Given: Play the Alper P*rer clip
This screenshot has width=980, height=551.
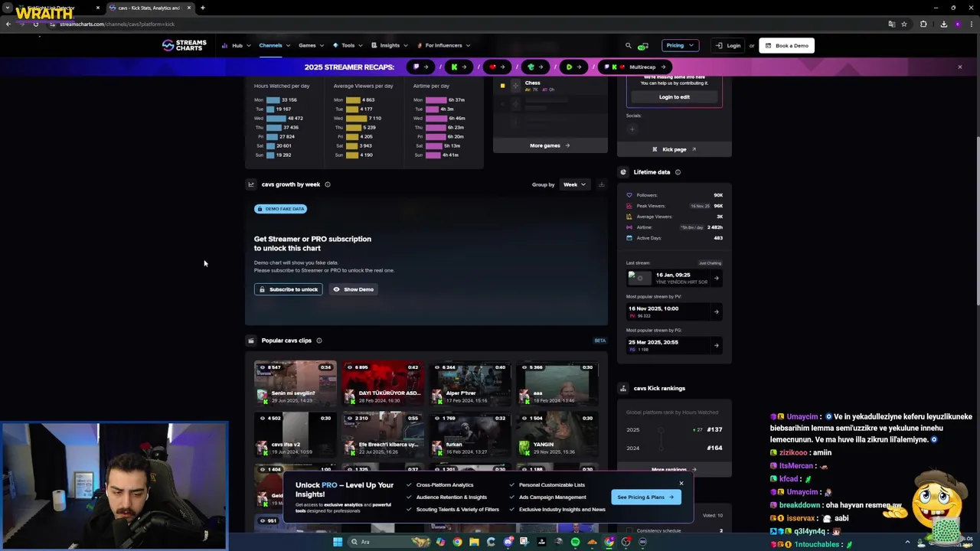Looking at the screenshot, I should (470, 383).
